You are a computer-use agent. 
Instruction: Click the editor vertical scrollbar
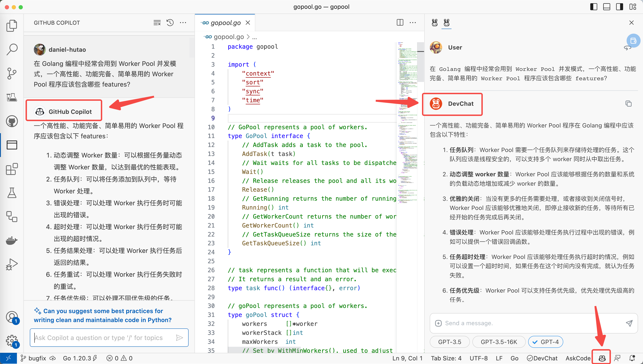[x=421, y=62]
